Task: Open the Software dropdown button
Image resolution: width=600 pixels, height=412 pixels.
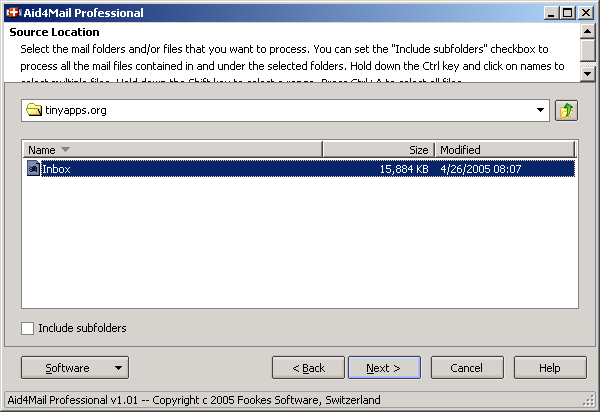Action: 74,368
